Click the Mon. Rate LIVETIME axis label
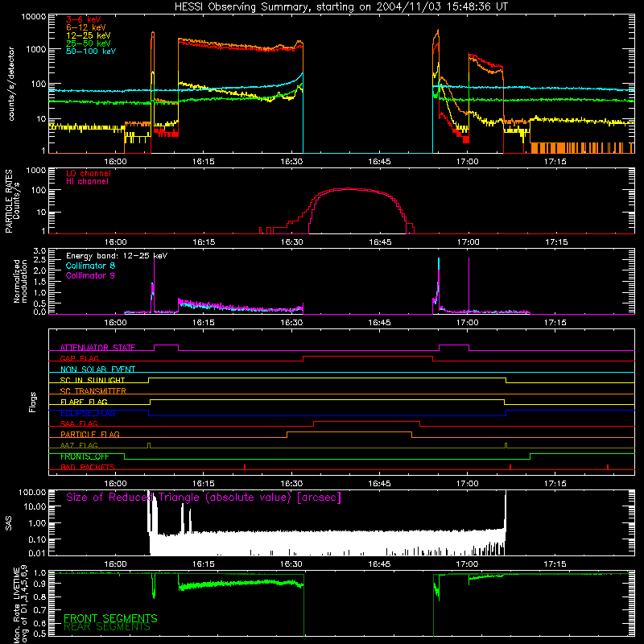This screenshot has width=644, height=644. 20,605
